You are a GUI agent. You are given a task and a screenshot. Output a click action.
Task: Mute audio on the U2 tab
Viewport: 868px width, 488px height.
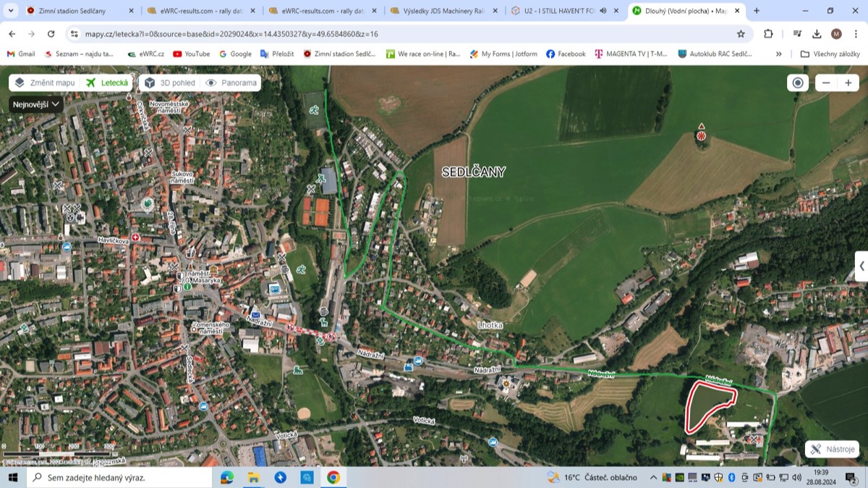[x=603, y=11]
